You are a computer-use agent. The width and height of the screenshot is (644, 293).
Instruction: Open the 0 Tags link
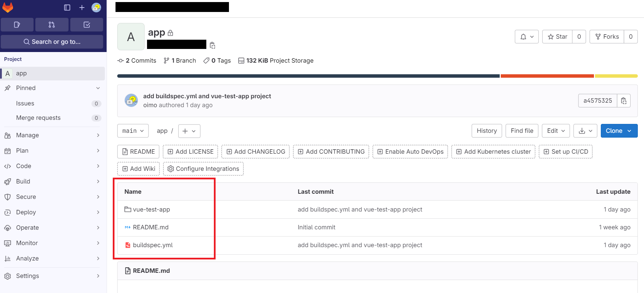217,61
